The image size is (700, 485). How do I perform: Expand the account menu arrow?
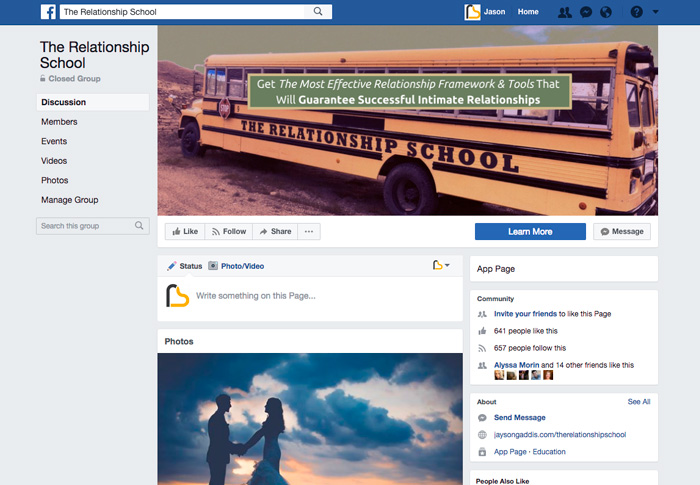point(655,12)
